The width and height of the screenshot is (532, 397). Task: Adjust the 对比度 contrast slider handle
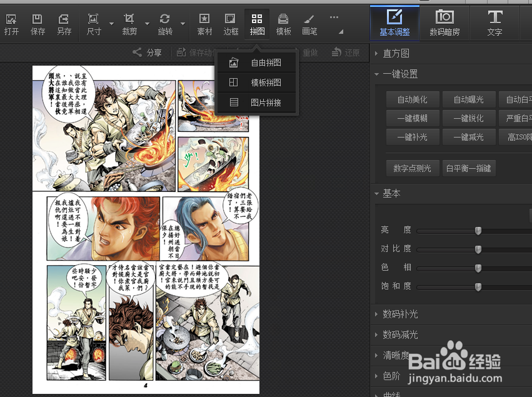[x=478, y=249]
